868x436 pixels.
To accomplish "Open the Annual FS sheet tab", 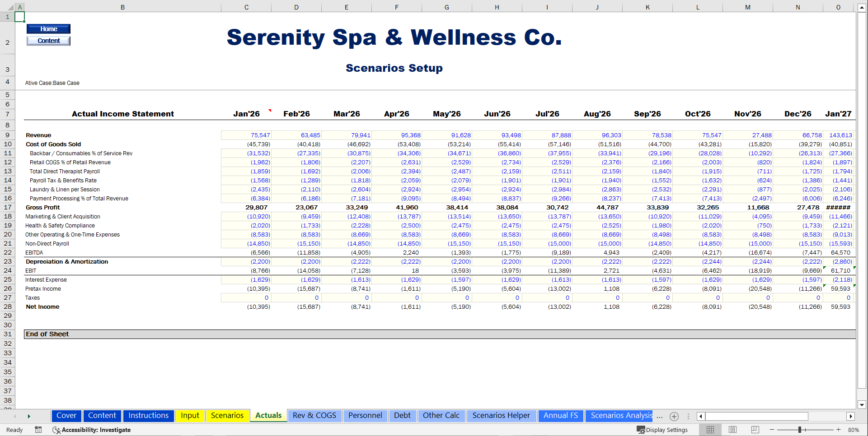I will 561,416.
